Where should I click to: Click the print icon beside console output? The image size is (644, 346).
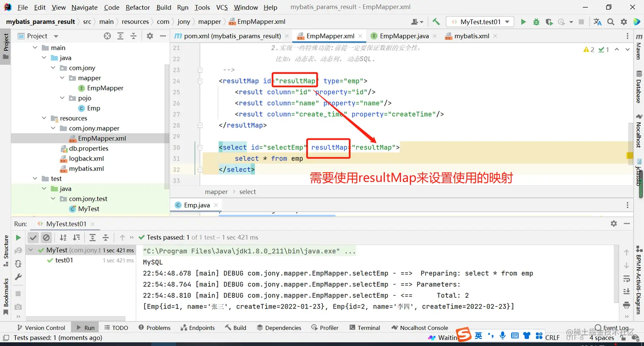(x=627, y=305)
